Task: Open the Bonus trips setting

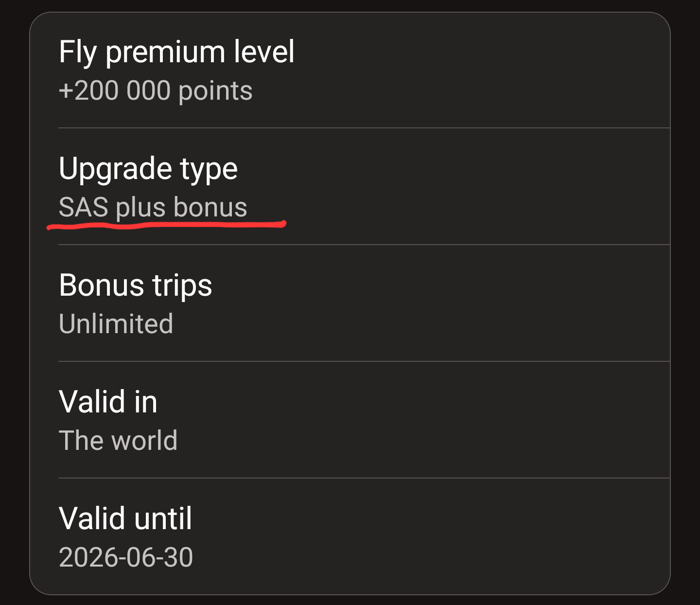Action: [135, 285]
